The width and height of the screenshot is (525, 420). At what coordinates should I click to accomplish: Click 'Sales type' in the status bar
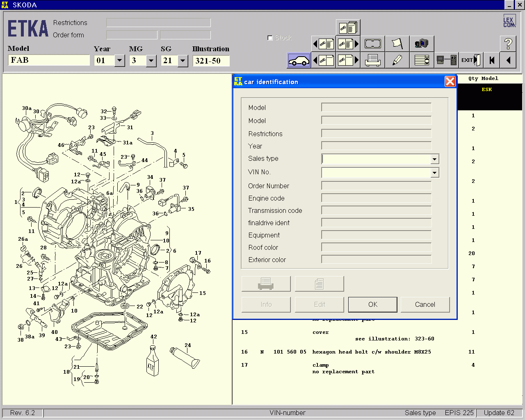tap(420, 413)
